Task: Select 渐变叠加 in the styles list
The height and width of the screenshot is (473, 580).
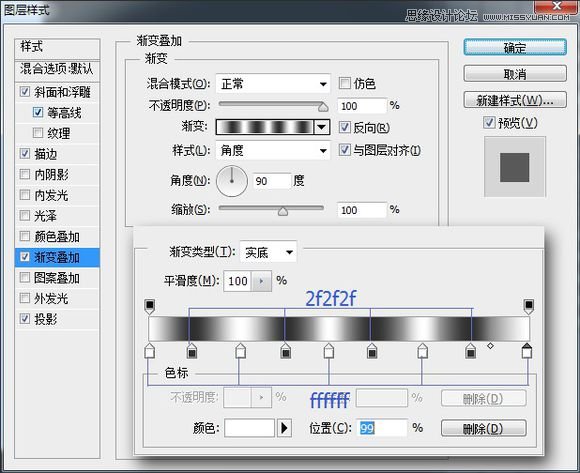Action: click(57, 257)
